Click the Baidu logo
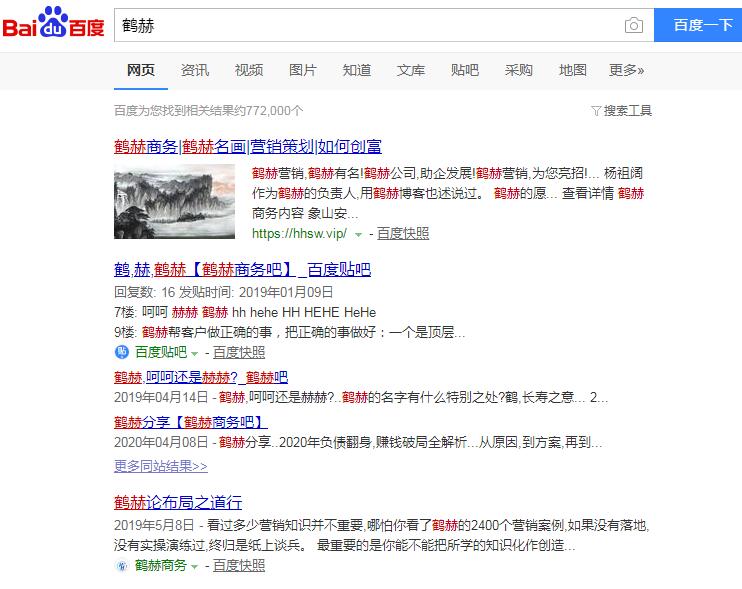Viewport: 742px width, 589px height. click(x=53, y=25)
